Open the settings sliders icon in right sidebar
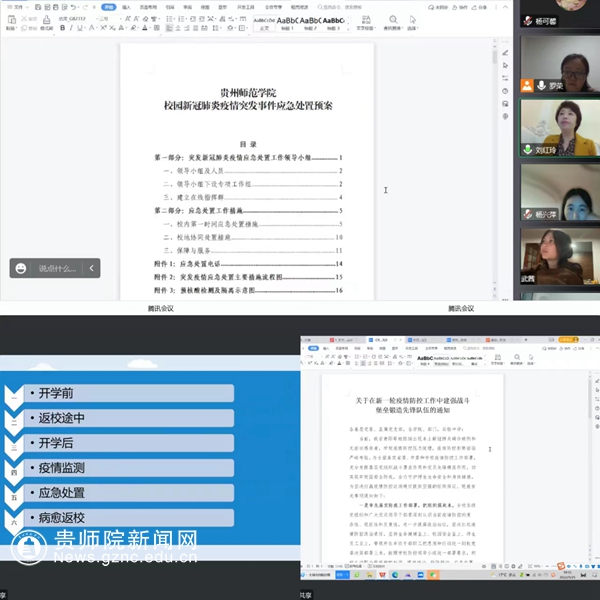Viewport: 600px width, 600px height. (x=506, y=76)
